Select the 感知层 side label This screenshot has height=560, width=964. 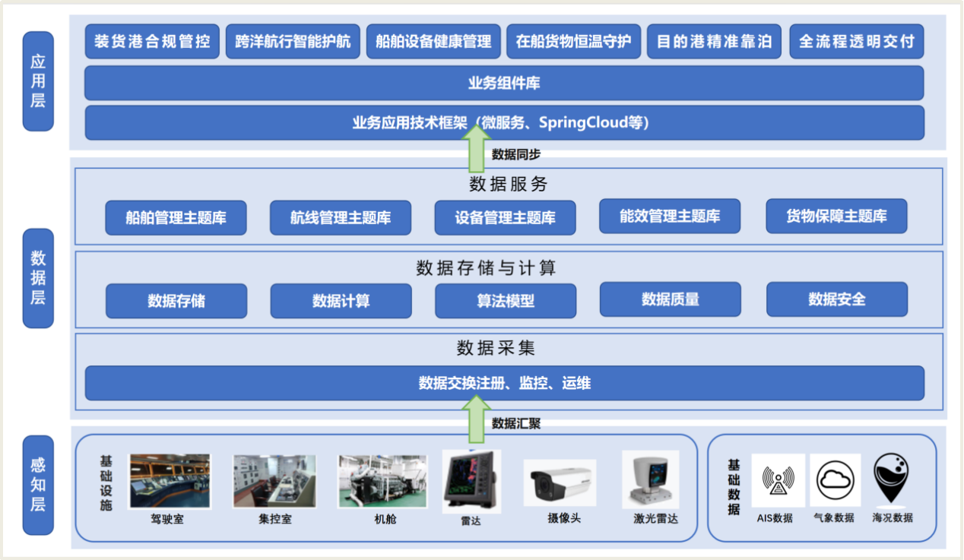(38, 484)
